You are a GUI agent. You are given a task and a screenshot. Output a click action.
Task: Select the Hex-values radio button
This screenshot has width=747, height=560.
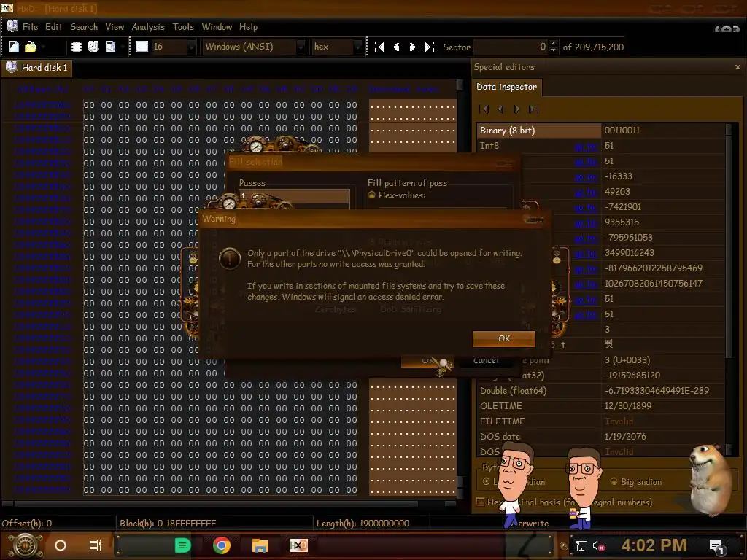(x=371, y=195)
